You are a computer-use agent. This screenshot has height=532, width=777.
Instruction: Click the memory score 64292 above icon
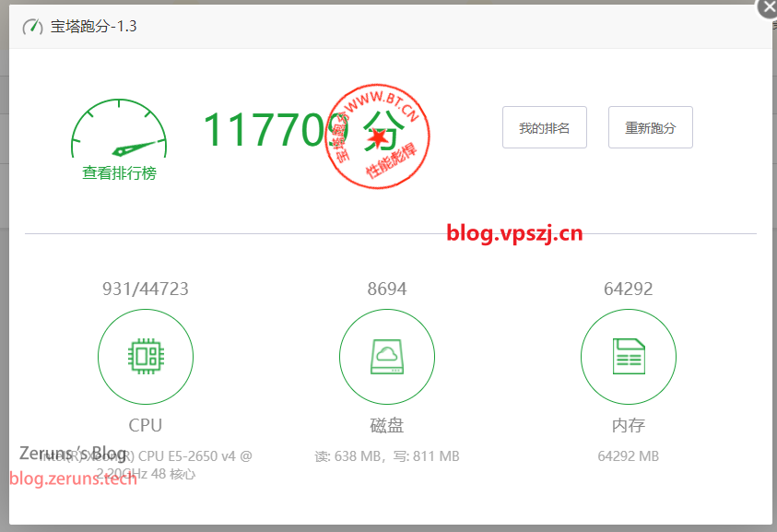(x=629, y=289)
